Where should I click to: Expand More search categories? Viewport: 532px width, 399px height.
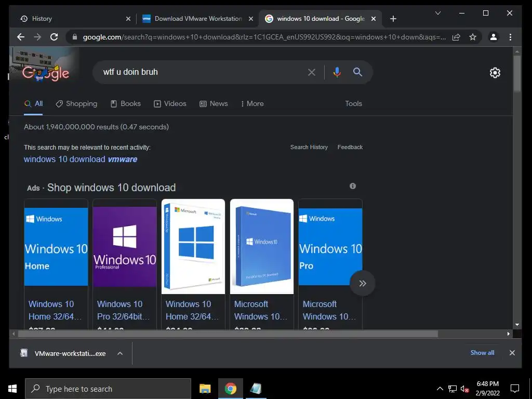tap(252, 103)
